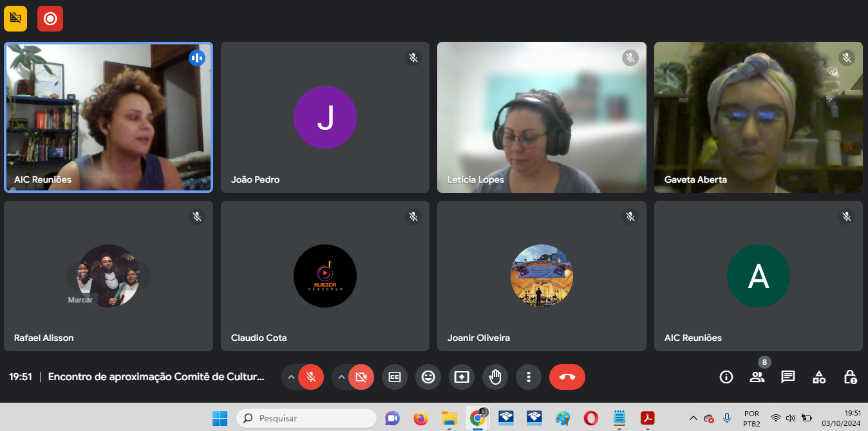Viewport: 868px width, 431px height.
Task: Open the activities shapes icon
Action: point(818,377)
